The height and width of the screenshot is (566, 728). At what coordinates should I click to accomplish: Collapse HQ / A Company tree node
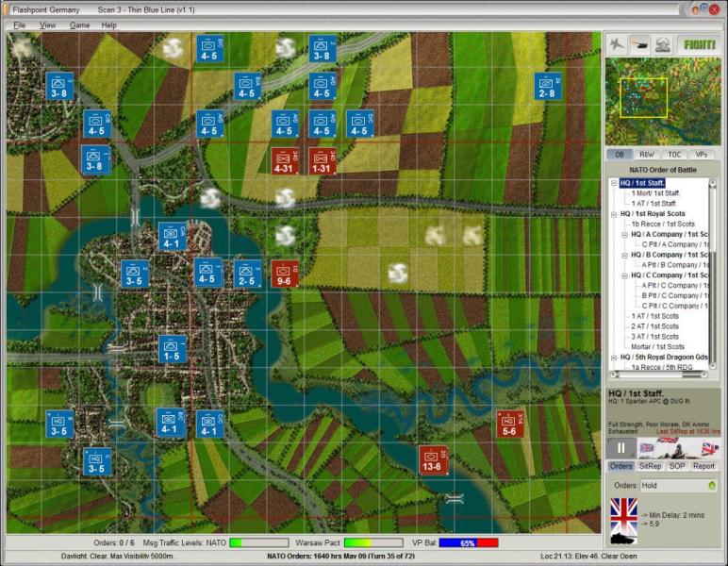pyautogui.click(x=624, y=234)
